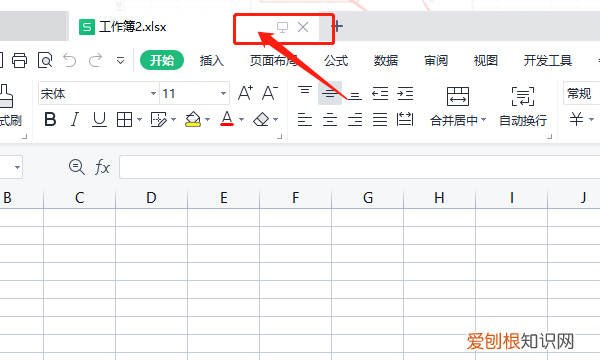
Task: Open the 公式 ribbon tab
Action: point(336,60)
